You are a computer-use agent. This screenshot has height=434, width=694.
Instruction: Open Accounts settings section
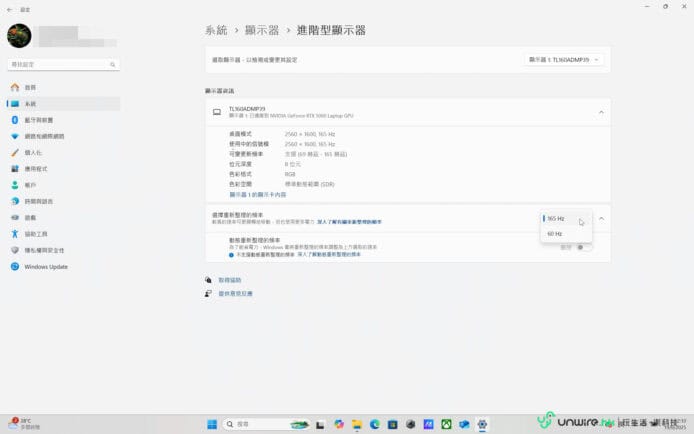[30, 185]
